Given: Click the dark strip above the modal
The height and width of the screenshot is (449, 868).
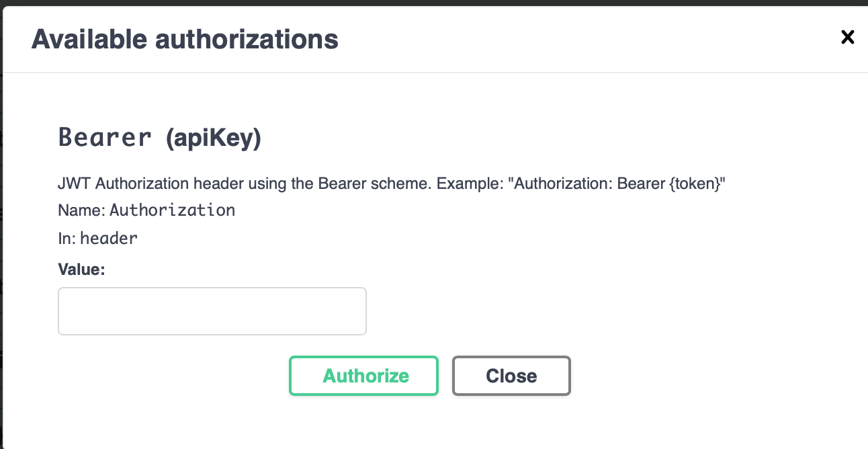Looking at the screenshot, I should pyautogui.click(x=430, y=3).
